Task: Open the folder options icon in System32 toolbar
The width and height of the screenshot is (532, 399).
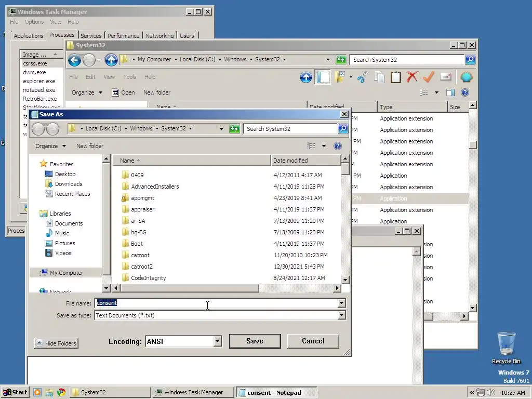Action: tap(340, 77)
